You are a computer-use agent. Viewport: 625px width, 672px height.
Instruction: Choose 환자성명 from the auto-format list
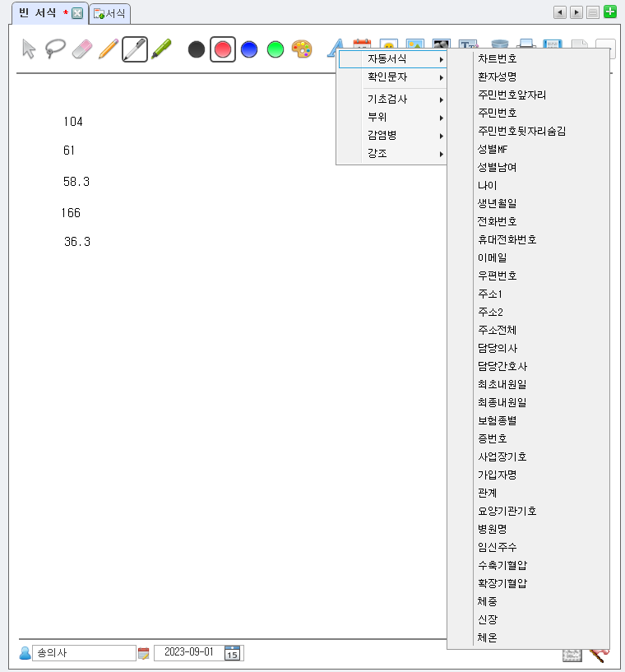coord(497,77)
